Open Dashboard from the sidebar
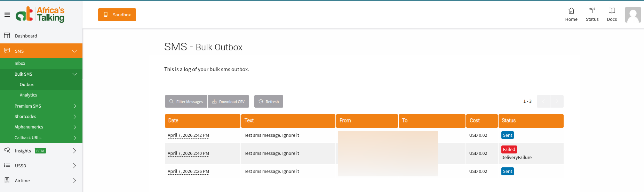The image size is (644, 192). coord(26,36)
